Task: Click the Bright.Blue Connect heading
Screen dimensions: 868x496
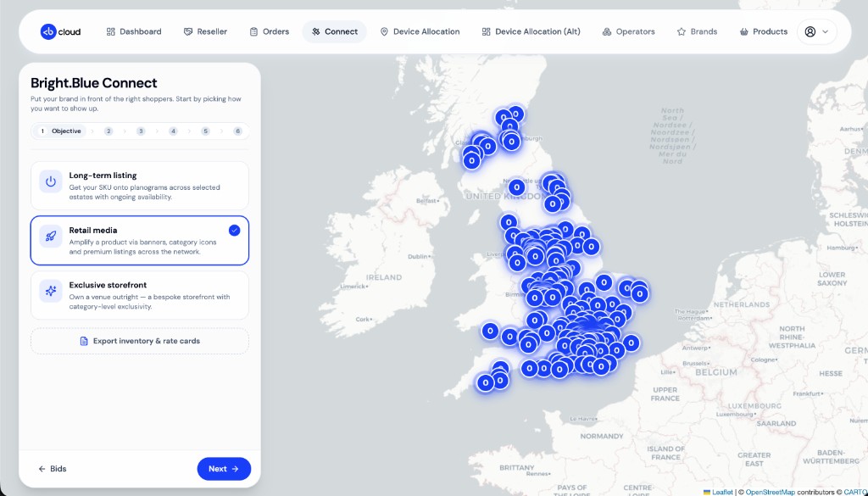Action: [x=94, y=83]
